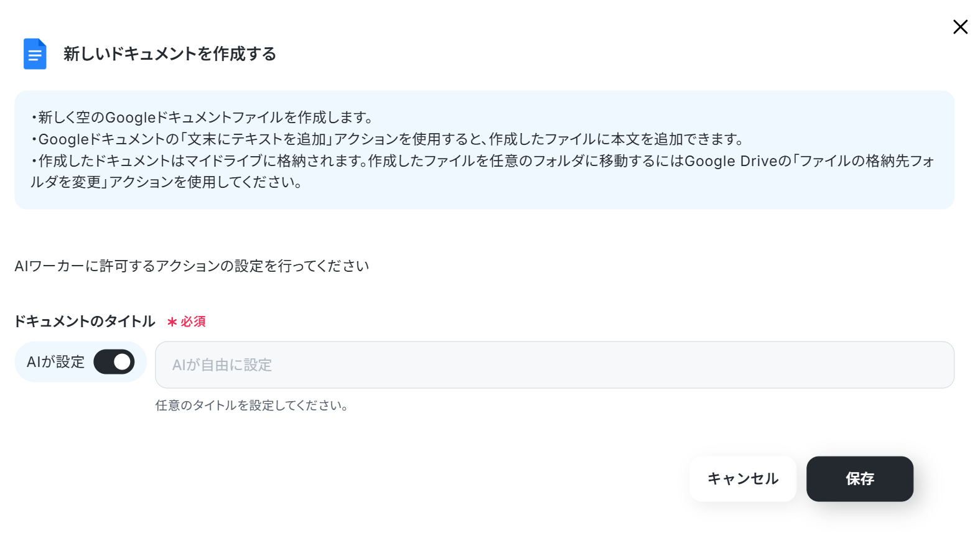Close the dialog with the X icon

[960, 27]
